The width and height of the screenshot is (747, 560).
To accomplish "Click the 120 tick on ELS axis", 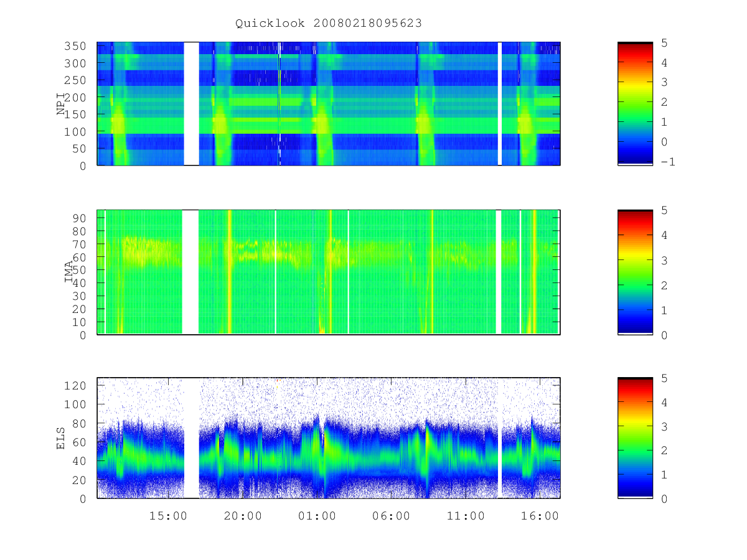I will [76, 385].
